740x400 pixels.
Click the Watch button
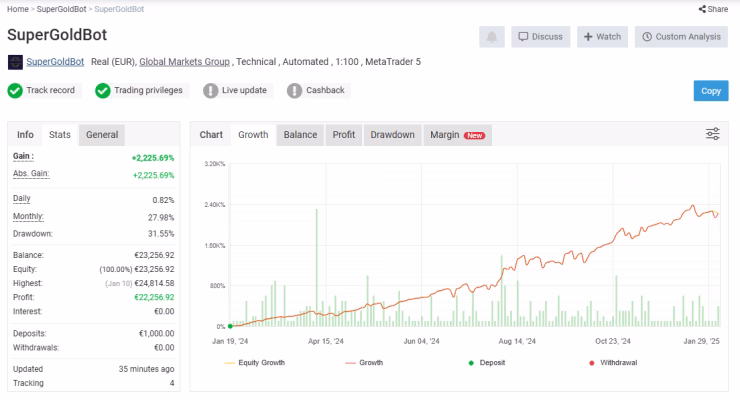602,37
